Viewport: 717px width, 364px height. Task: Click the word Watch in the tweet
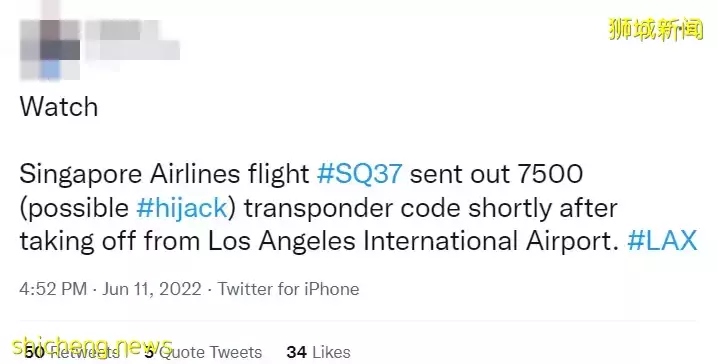point(59,107)
